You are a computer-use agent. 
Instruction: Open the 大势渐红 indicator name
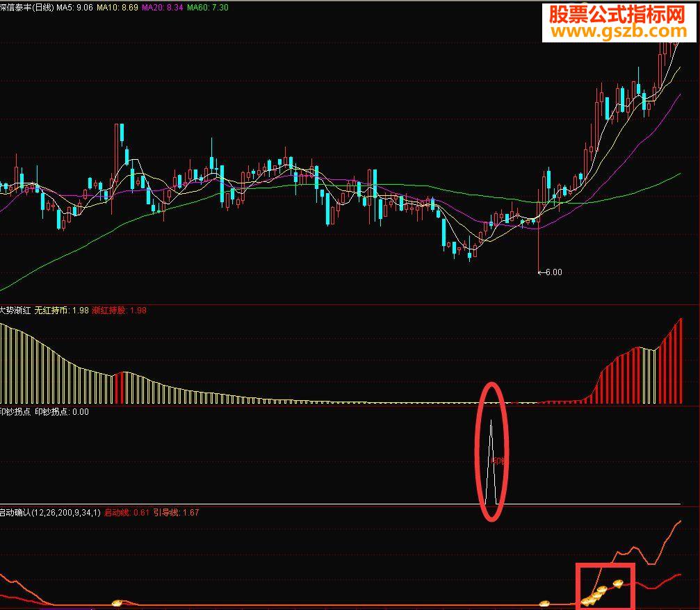[x=15, y=311]
